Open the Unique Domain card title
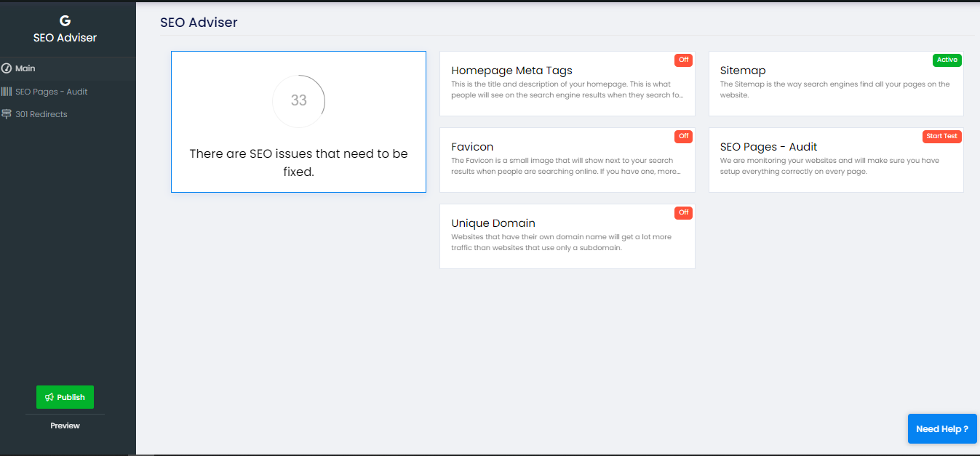The height and width of the screenshot is (456, 980). tap(493, 223)
